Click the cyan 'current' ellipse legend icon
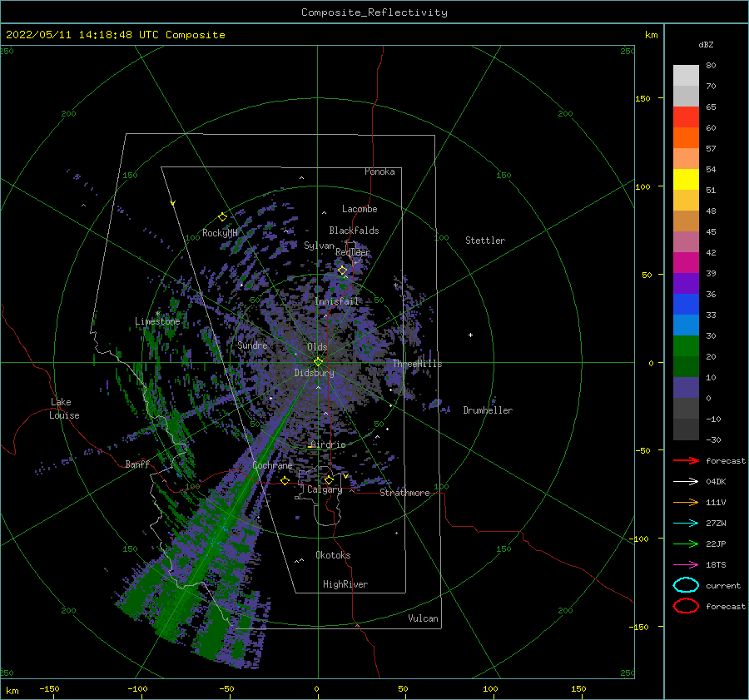The image size is (749, 700). pos(686,585)
